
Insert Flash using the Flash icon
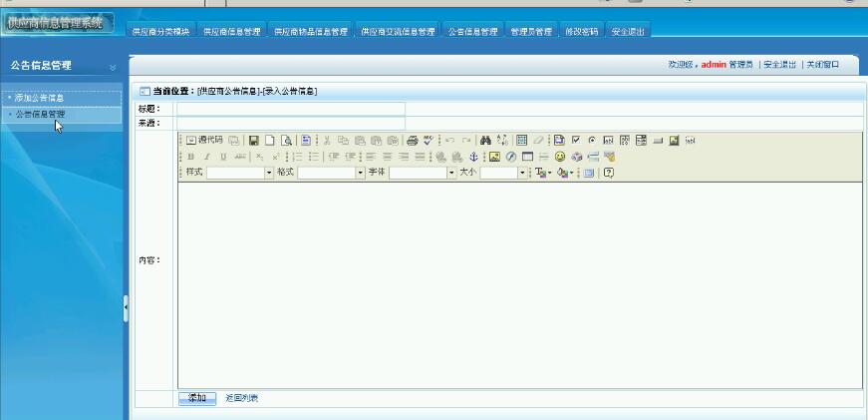click(511, 157)
